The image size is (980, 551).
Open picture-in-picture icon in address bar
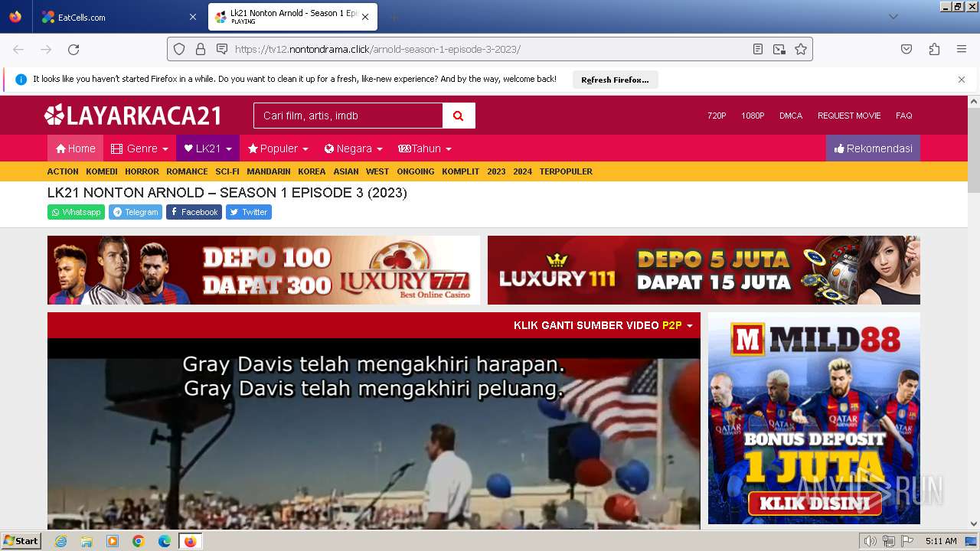[779, 49]
